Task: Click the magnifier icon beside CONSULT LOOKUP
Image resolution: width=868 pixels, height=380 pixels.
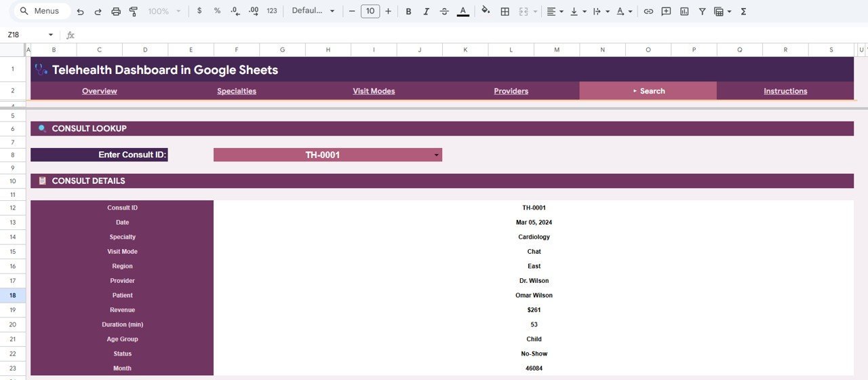Action: point(42,128)
